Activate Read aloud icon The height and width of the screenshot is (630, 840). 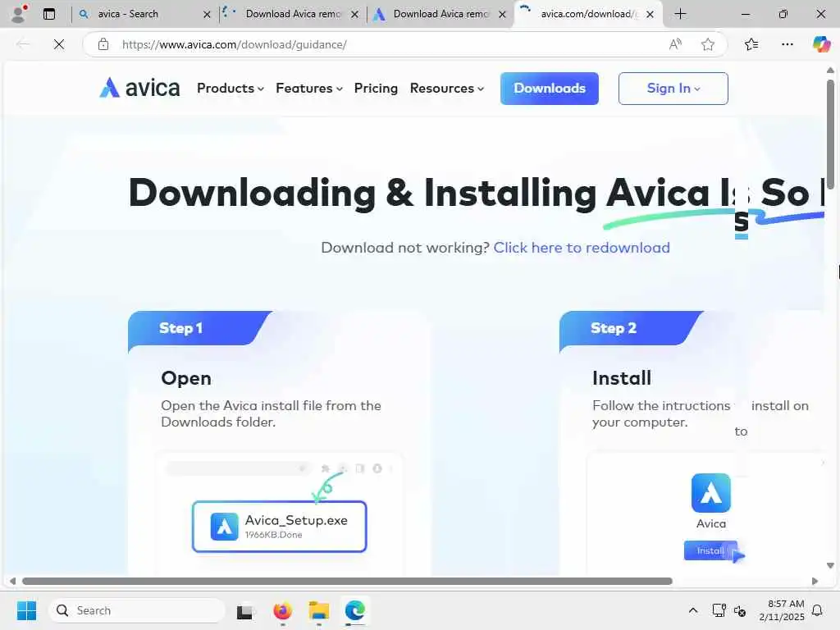click(676, 44)
